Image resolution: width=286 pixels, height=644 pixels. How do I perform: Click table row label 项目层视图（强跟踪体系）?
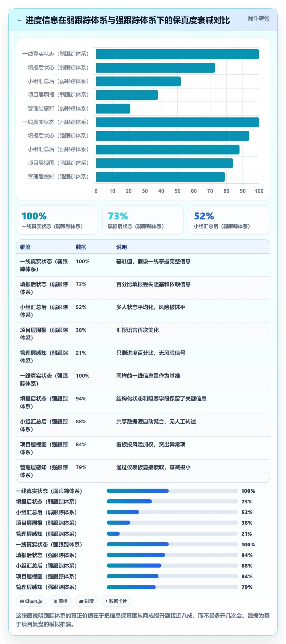click(x=44, y=448)
